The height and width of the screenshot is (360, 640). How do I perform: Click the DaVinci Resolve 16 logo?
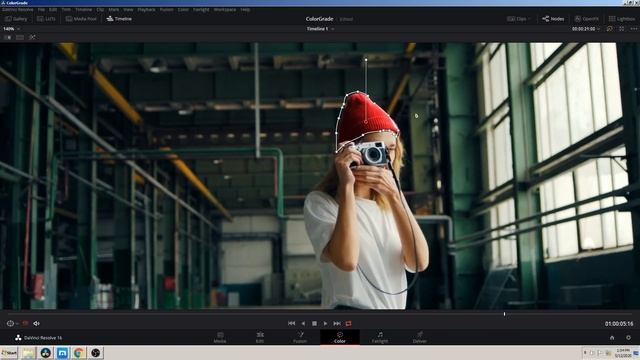(x=38, y=338)
